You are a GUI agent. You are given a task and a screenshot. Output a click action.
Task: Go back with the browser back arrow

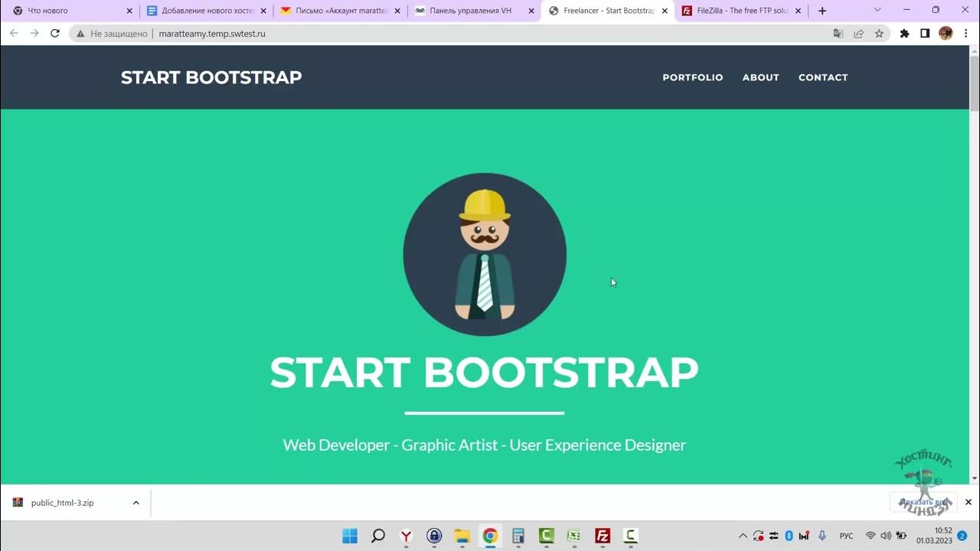(x=14, y=34)
